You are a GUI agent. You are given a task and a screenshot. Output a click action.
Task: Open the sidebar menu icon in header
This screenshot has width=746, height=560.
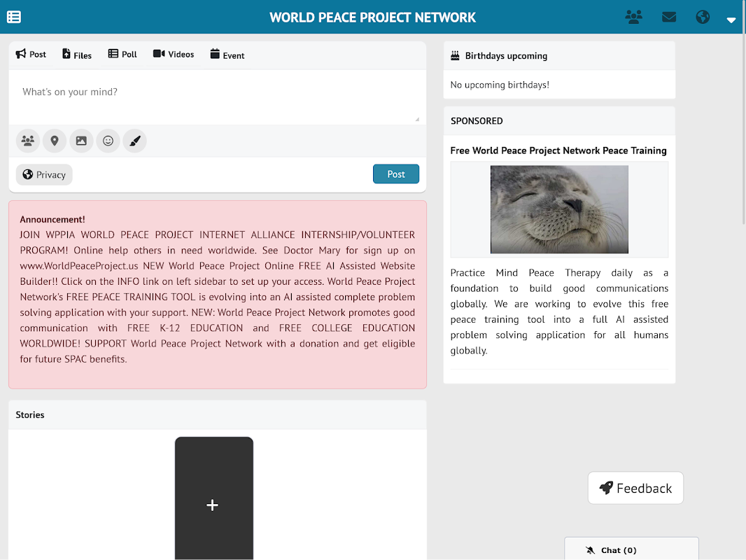pos(14,17)
